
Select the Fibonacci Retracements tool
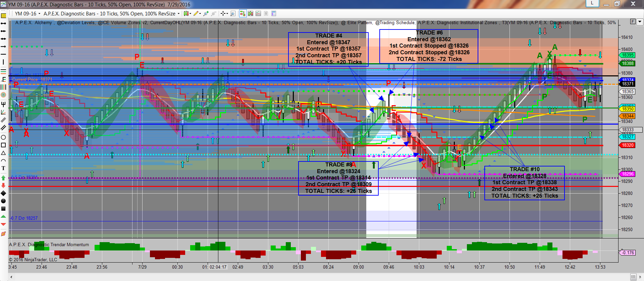[x=3, y=71]
